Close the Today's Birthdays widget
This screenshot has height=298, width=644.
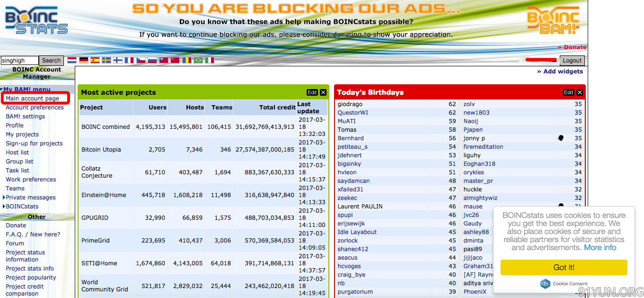tap(580, 92)
